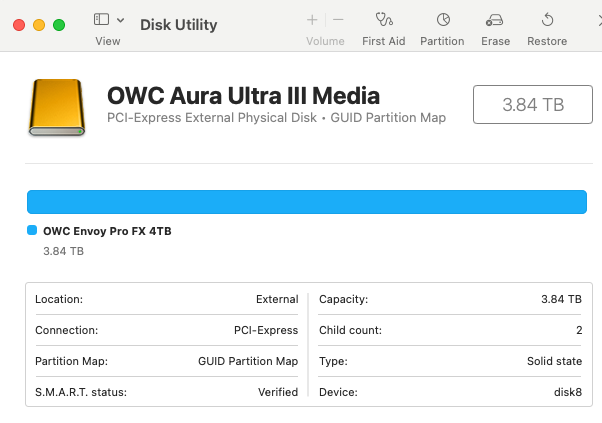Click the blue disk usage bar
This screenshot has width=602, height=423.
pyautogui.click(x=307, y=202)
